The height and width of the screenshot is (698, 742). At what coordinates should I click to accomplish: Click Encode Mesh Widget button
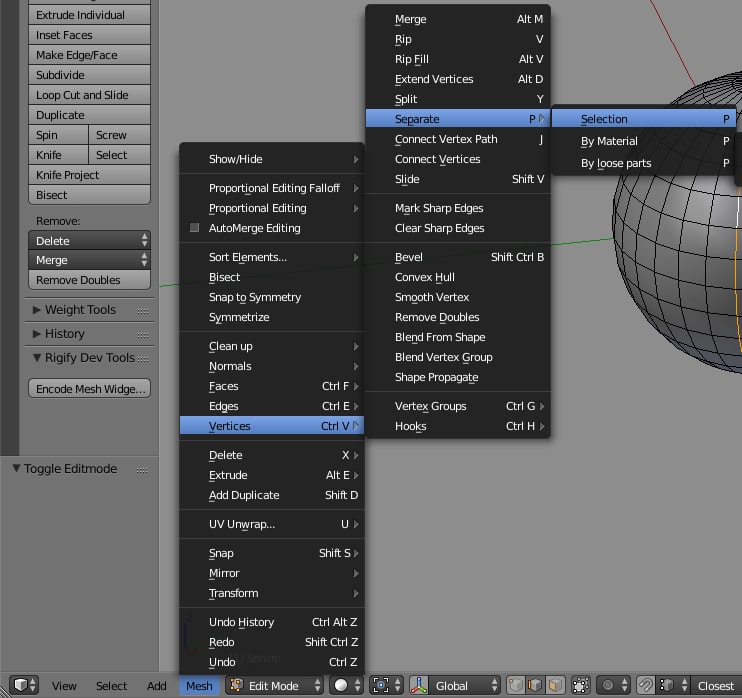[x=89, y=389]
